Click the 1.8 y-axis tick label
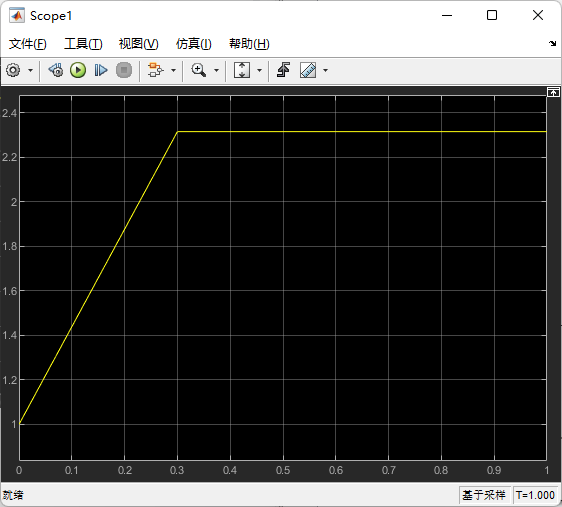 click(x=9, y=247)
